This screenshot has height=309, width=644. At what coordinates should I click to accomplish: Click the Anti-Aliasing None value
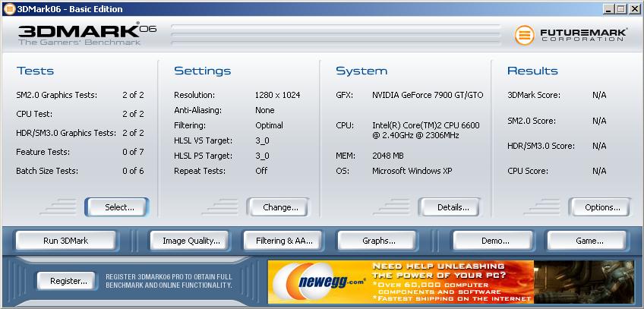coord(265,110)
